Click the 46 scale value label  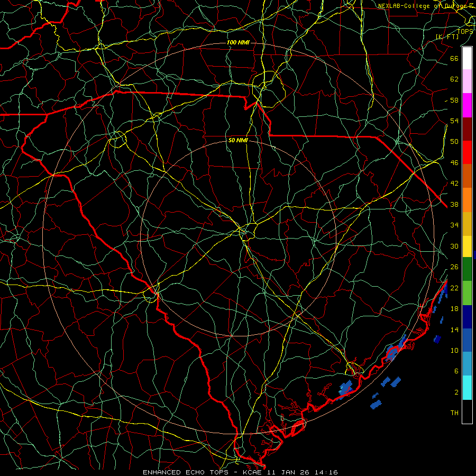click(x=454, y=163)
